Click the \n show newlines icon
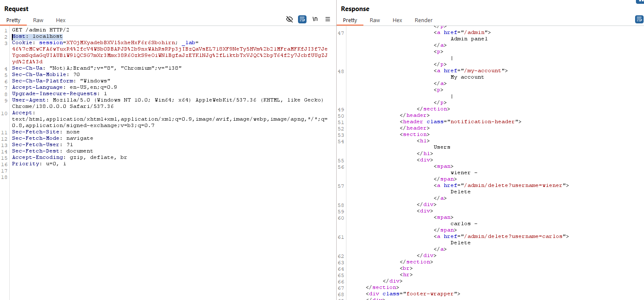The height and width of the screenshot is (300, 644). coord(315,19)
